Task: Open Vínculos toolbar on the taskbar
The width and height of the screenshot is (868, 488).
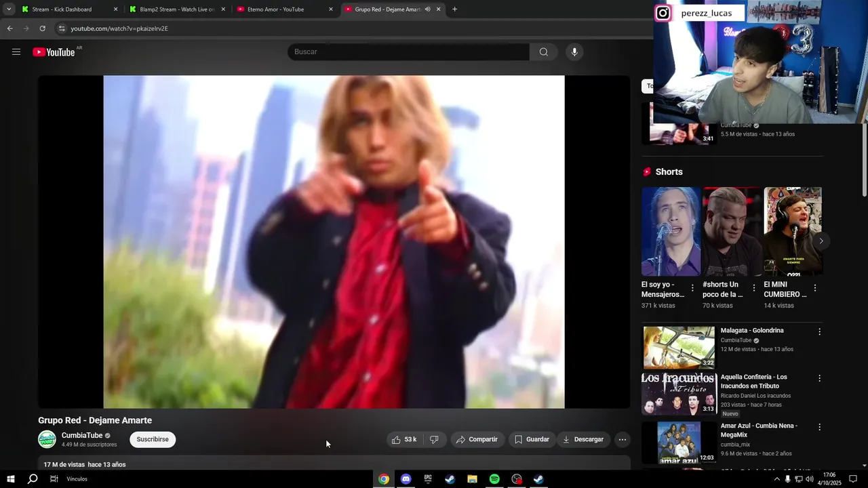Action: 77,479
